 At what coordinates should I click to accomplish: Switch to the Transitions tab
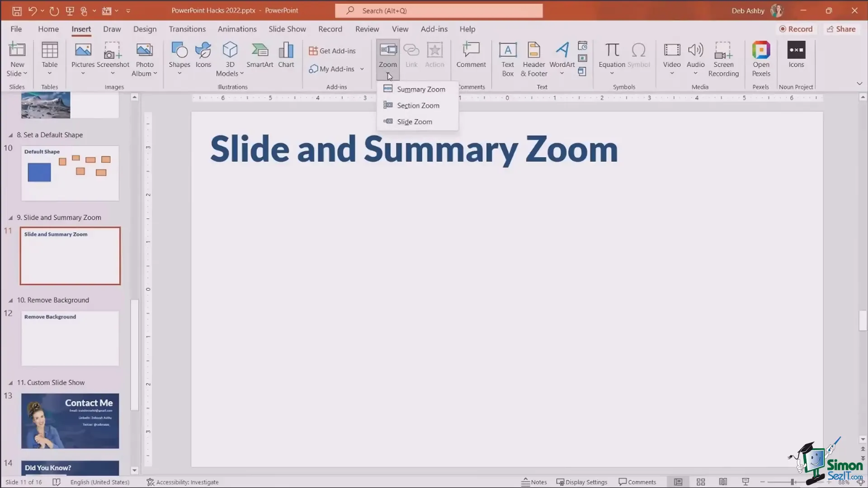click(187, 29)
